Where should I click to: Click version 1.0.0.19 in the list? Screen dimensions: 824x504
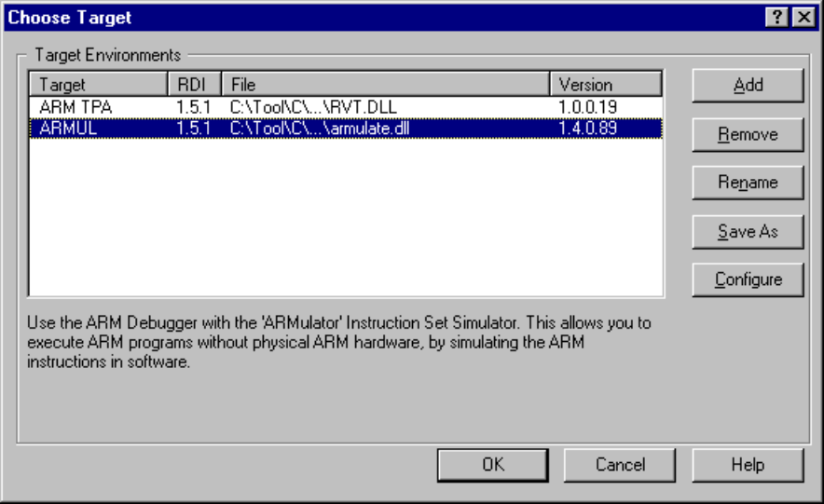pos(587,107)
